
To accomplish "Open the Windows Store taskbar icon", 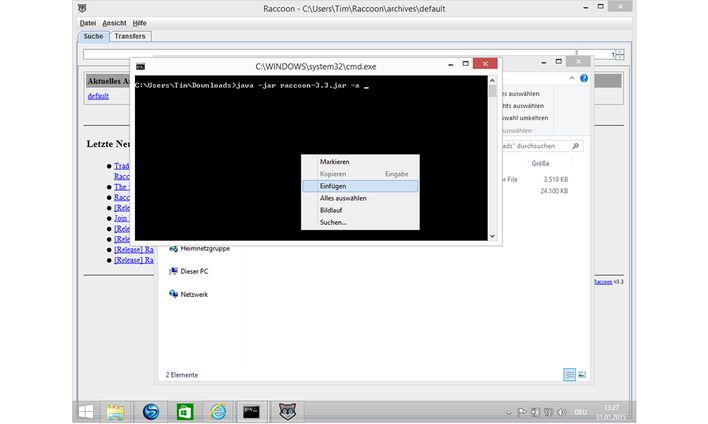I will 185,412.
